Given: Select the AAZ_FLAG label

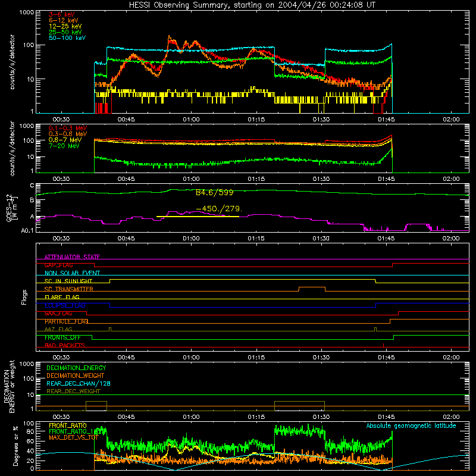Looking at the screenshot, I should [x=58, y=329].
